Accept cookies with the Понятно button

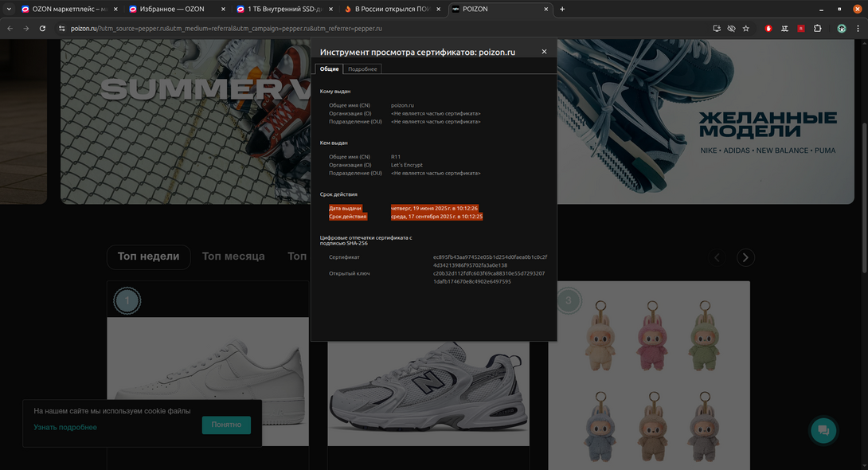click(x=226, y=425)
